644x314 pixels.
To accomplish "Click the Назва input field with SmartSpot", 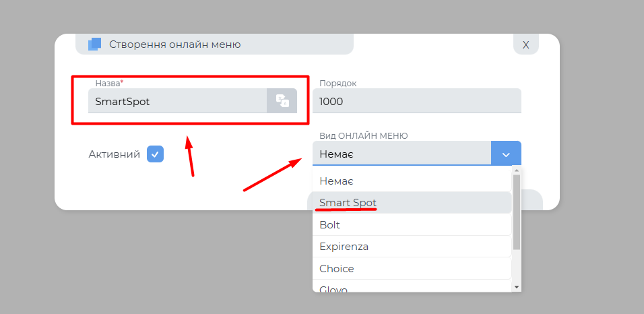I will click(177, 102).
